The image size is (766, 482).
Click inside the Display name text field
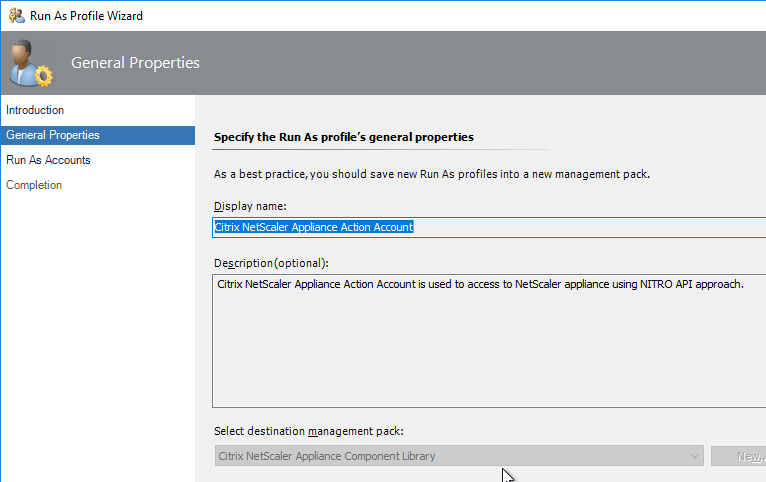(489, 228)
